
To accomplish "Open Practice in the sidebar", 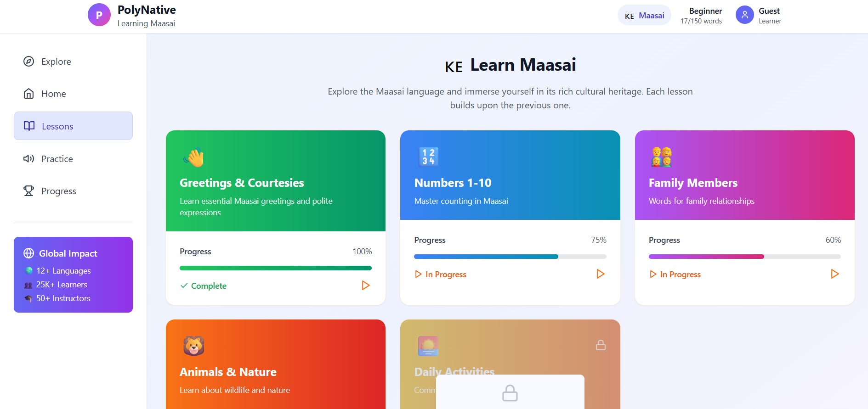I will pyautogui.click(x=73, y=159).
